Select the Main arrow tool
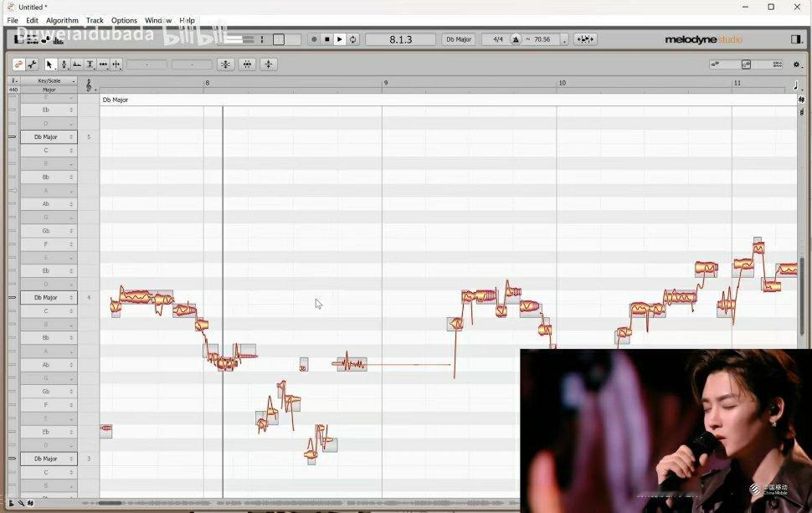Image resolution: width=812 pixels, height=513 pixels. pos(49,64)
